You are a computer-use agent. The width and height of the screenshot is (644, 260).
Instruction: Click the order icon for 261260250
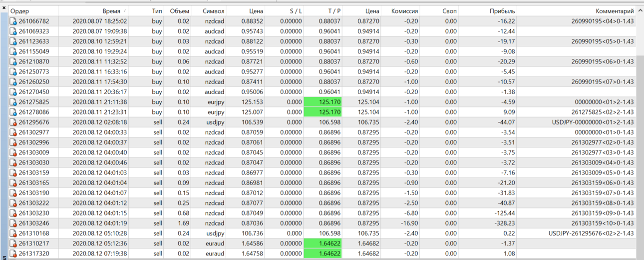coord(13,81)
